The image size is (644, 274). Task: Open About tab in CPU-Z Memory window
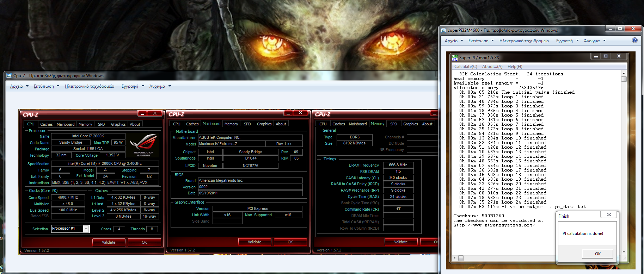pyautogui.click(x=427, y=124)
